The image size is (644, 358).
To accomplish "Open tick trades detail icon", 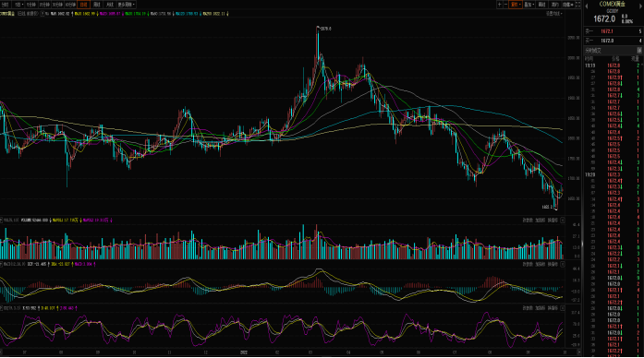I will pos(639,50).
